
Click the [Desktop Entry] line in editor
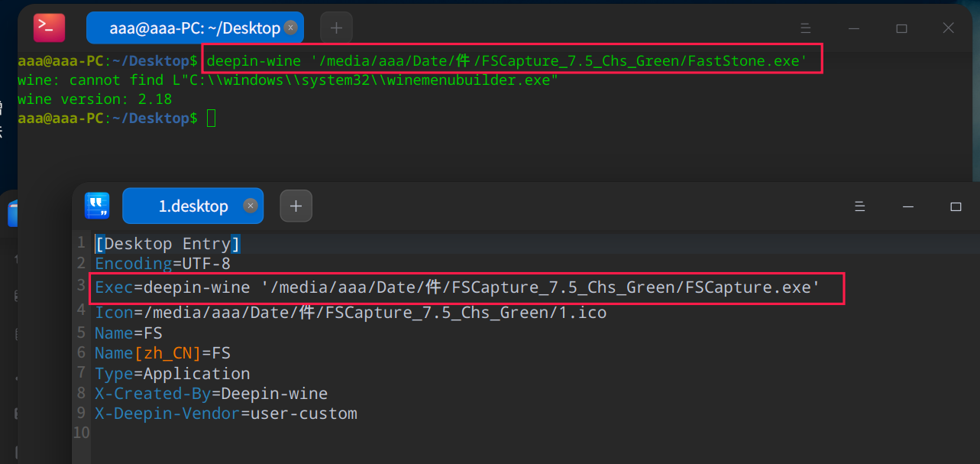tap(168, 244)
